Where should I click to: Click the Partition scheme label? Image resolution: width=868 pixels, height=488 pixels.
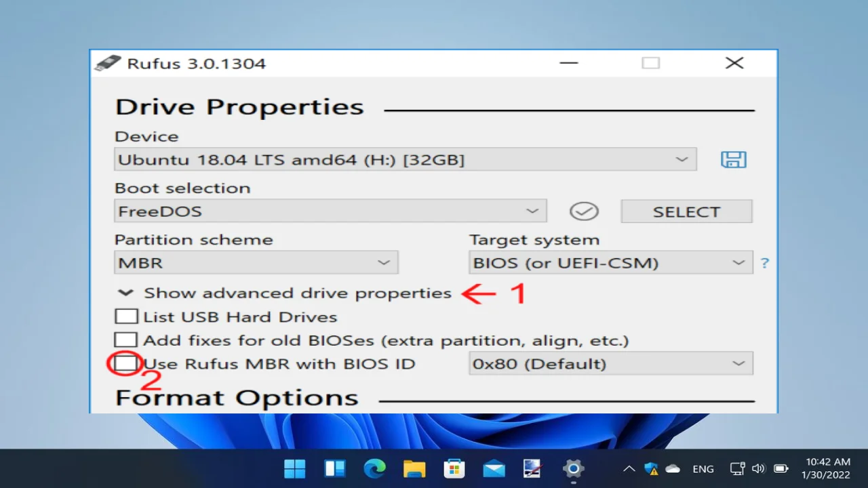point(194,240)
